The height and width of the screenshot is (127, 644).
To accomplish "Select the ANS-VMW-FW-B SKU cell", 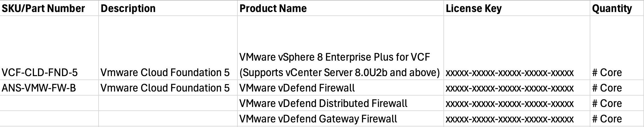I will coord(39,88).
